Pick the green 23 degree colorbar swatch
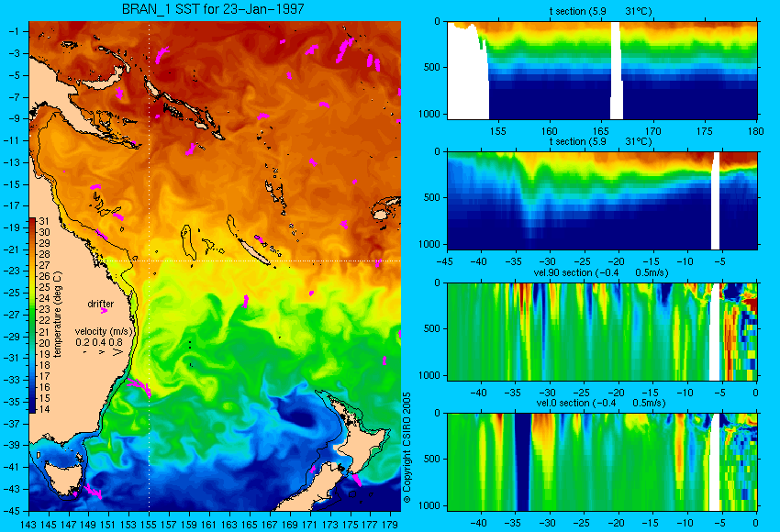This screenshot has height=532, width=780. point(32,309)
